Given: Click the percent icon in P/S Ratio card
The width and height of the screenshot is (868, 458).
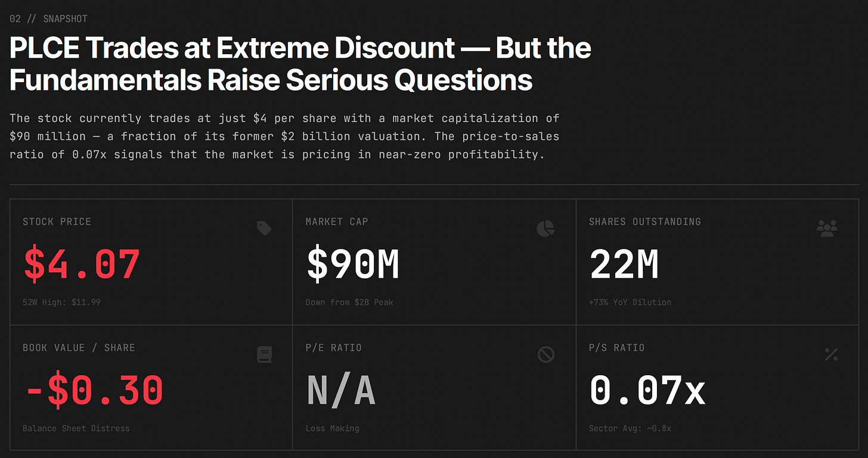Looking at the screenshot, I should [831, 355].
